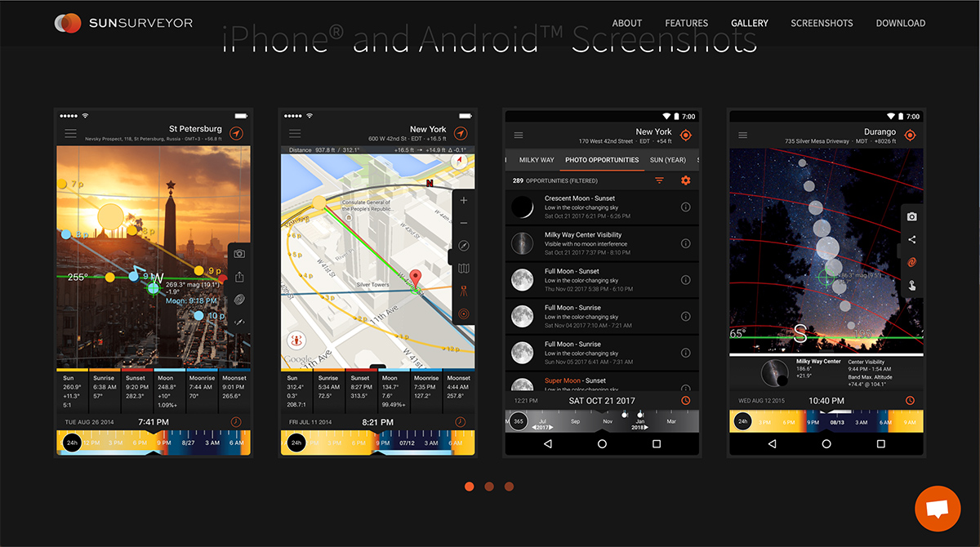Collapse map side panel using its handle
980x547 pixels.
451,256
